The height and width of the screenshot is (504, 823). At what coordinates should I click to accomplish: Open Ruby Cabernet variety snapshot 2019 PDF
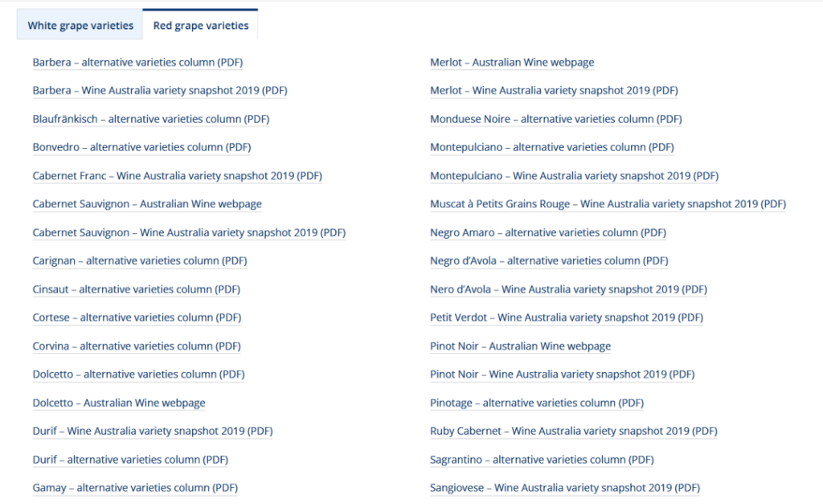574,432
